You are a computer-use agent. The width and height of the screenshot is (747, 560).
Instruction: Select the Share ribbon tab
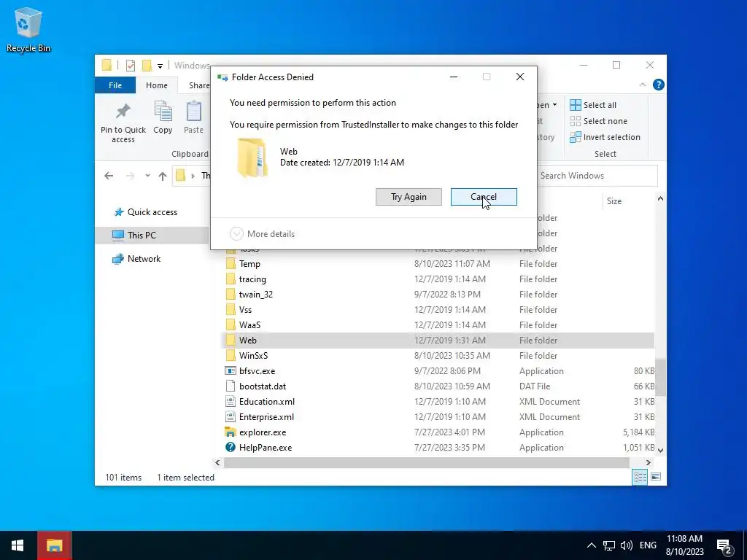[x=198, y=85]
